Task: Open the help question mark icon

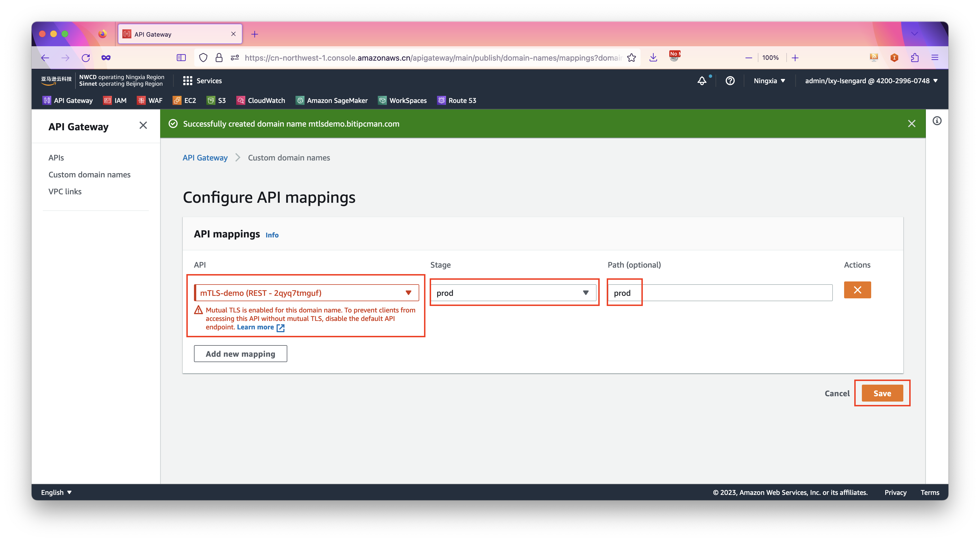Action: pyautogui.click(x=730, y=81)
